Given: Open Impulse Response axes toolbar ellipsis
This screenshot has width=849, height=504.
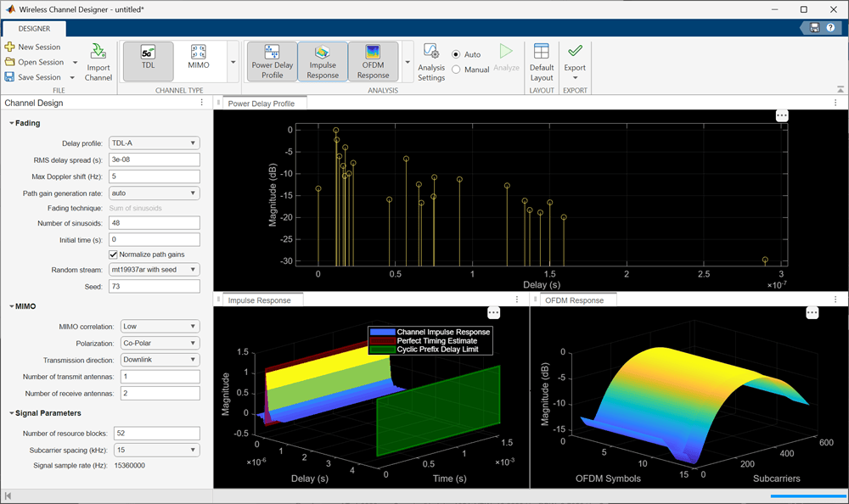Looking at the screenshot, I should [493, 312].
